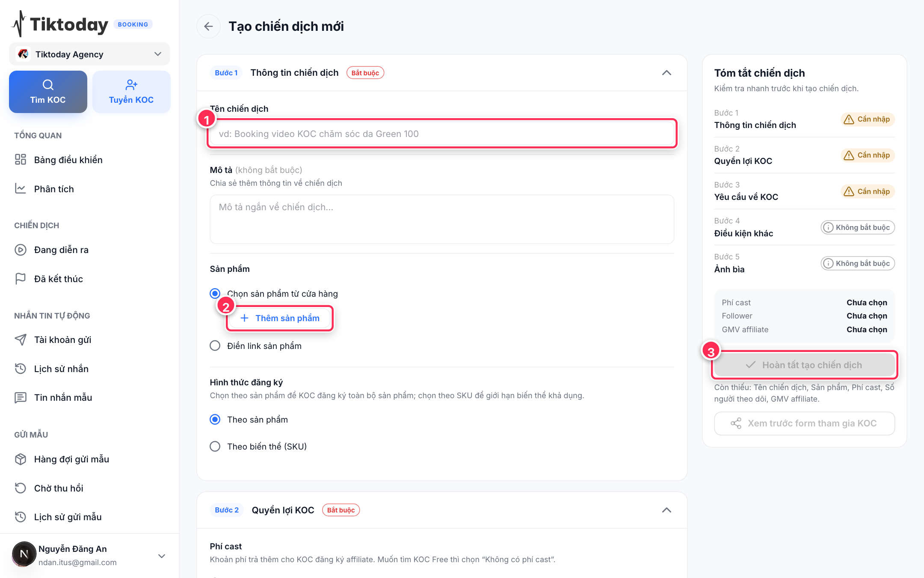Open Tin nhắn mẫu message icon
Viewport: 924px width, 578px height.
[21, 397]
